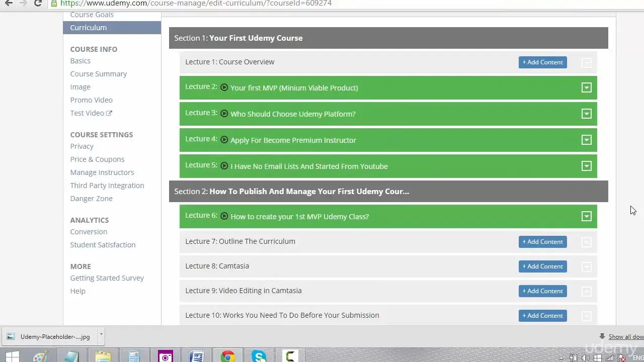The width and height of the screenshot is (644, 362).
Task: Open Course Goals in sidebar
Action: [x=92, y=15]
